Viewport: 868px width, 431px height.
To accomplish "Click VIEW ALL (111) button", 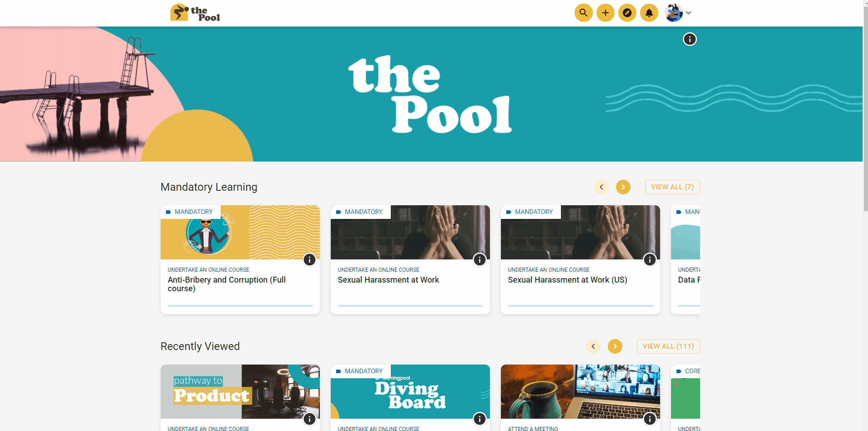I will point(668,346).
